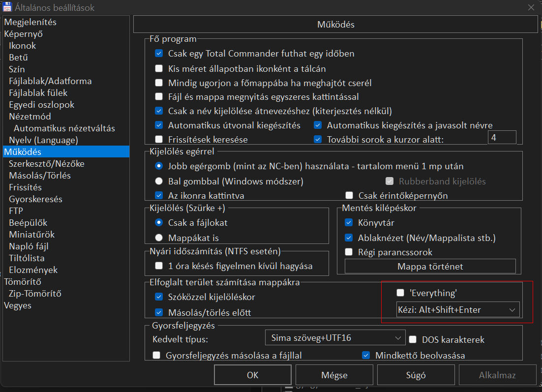
Task: Toggle DOS karakterek checkbox
Action: (x=413, y=339)
